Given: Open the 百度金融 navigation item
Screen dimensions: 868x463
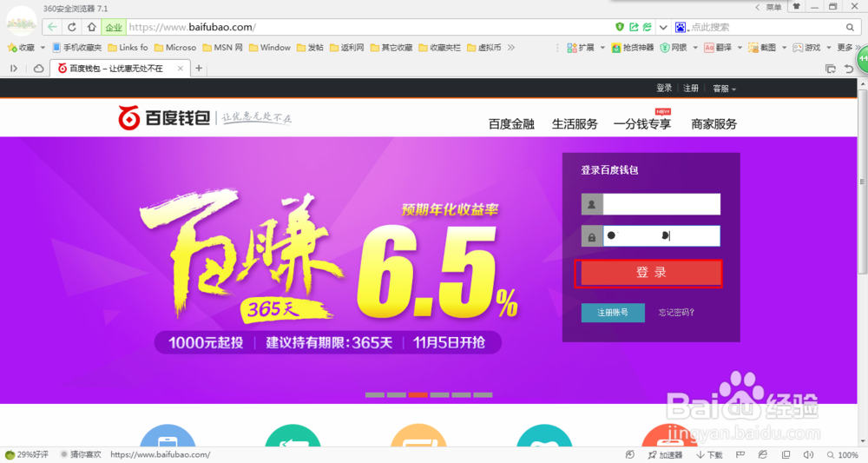Looking at the screenshot, I should click(511, 124).
